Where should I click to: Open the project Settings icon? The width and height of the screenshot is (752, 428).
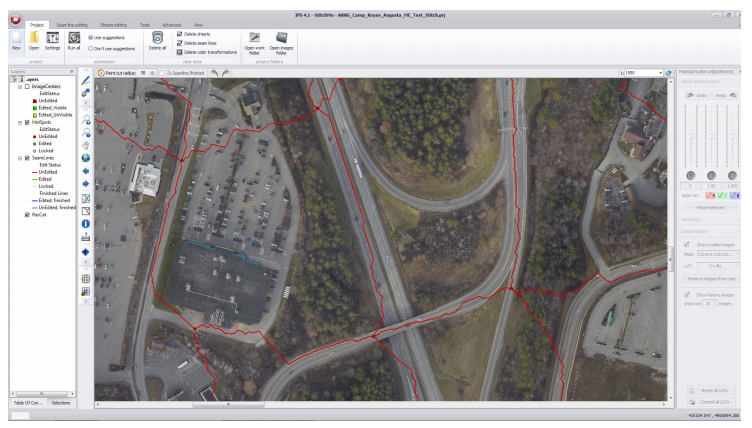pyautogui.click(x=52, y=40)
